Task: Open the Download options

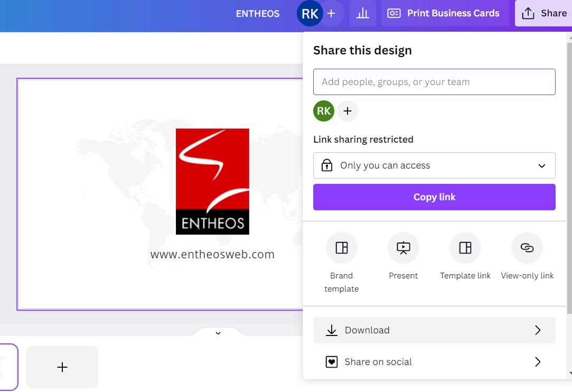Action: click(x=434, y=330)
